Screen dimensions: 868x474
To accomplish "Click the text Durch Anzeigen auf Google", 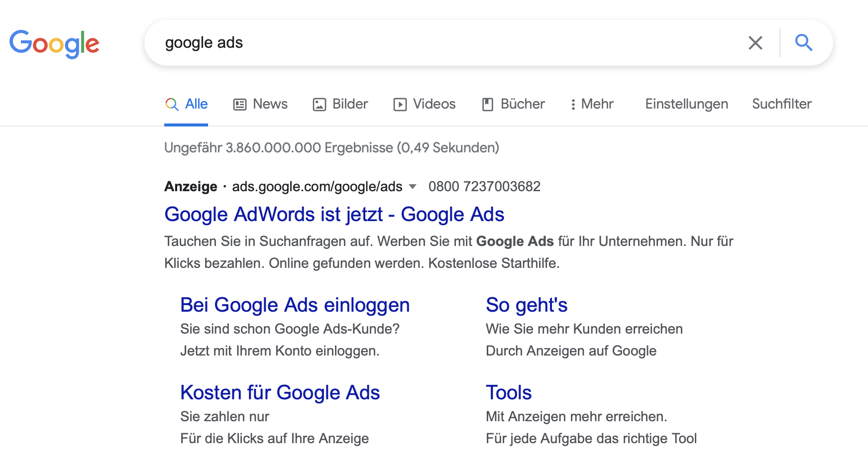I will tap(571, 351).
